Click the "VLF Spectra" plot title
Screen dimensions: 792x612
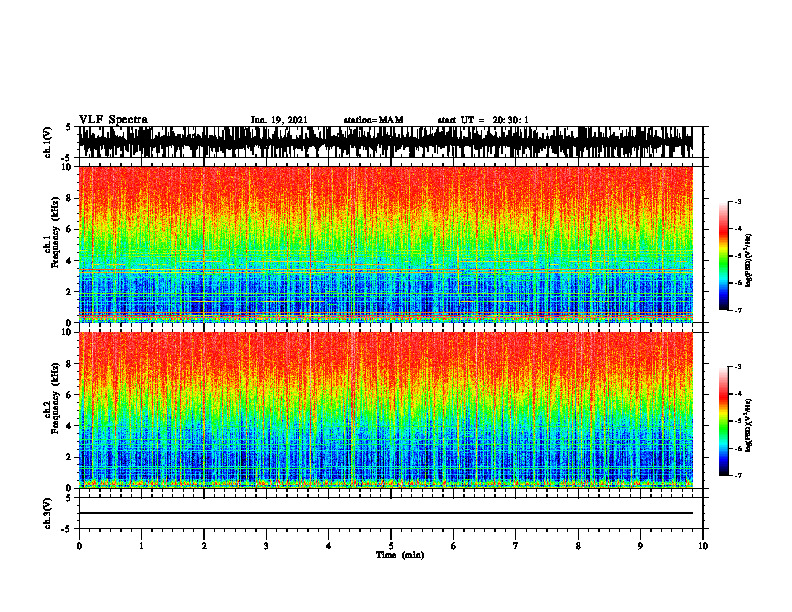coord(113,120)
